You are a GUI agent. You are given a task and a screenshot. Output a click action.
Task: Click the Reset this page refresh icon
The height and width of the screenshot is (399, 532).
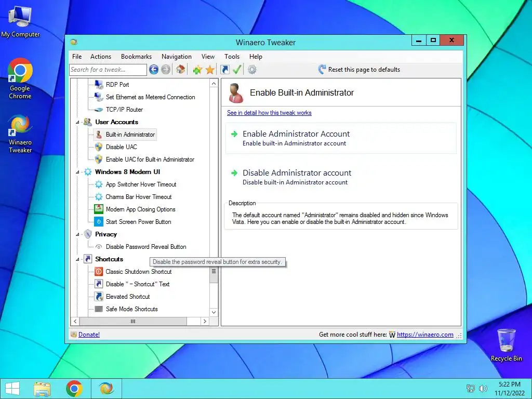(x=322, y=70)
